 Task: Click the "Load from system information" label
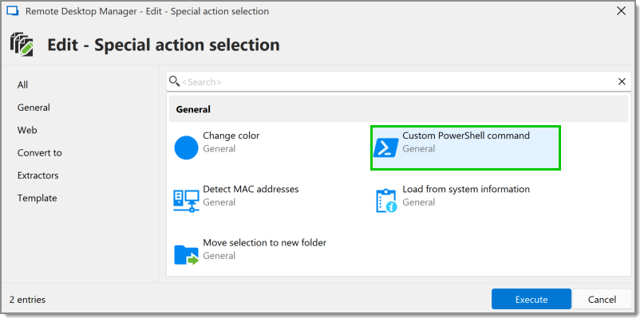pos(466,189)
